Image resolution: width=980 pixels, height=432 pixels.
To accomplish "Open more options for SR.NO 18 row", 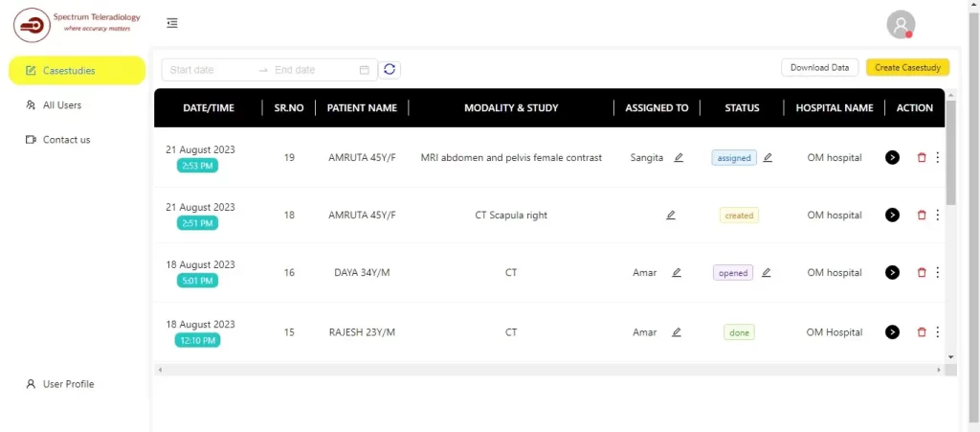I will point(937,216).
